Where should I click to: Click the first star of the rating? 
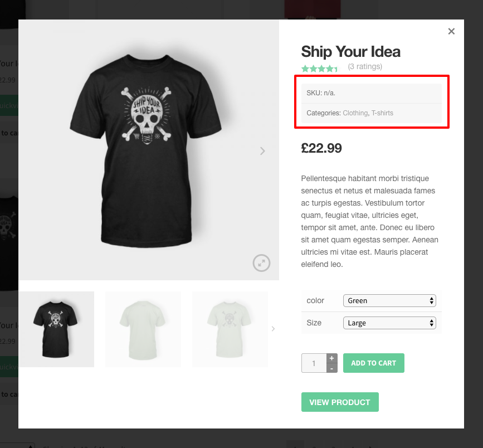point(304,67)
